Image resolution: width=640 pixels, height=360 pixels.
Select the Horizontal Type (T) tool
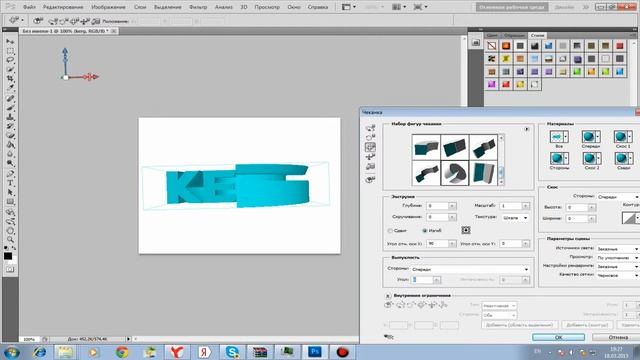[10, 183]
